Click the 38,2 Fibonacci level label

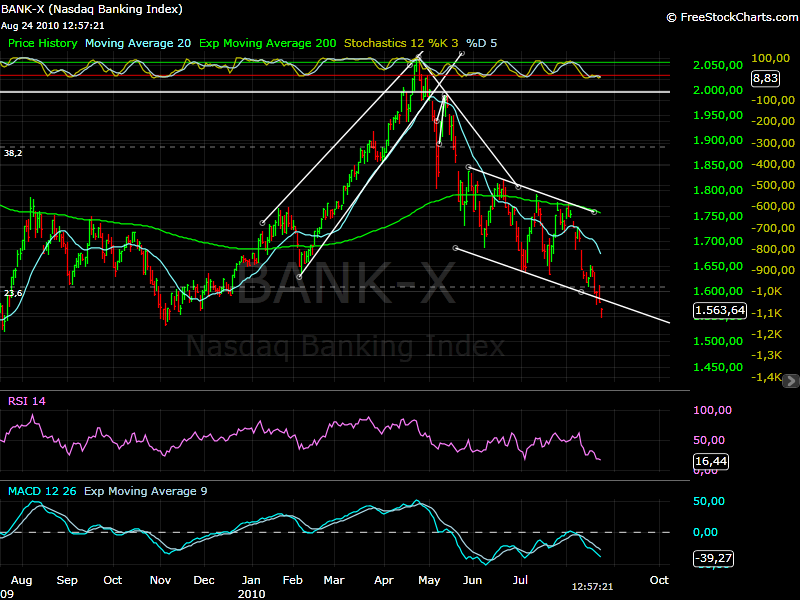coord(13,153)
